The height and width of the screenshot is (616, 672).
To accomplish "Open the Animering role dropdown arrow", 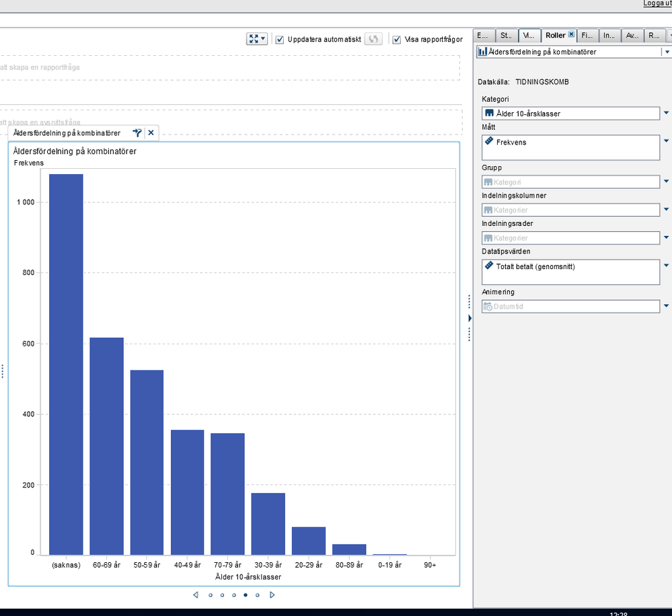I will point(666,306).
